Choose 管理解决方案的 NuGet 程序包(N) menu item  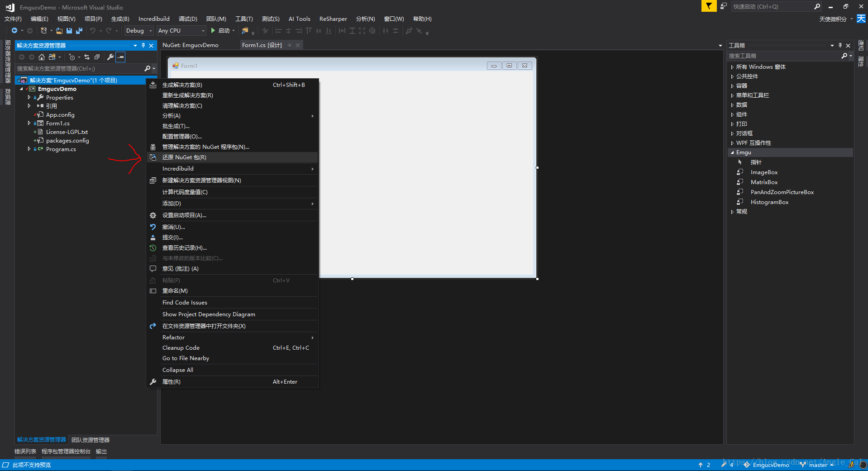coord(233,147)
